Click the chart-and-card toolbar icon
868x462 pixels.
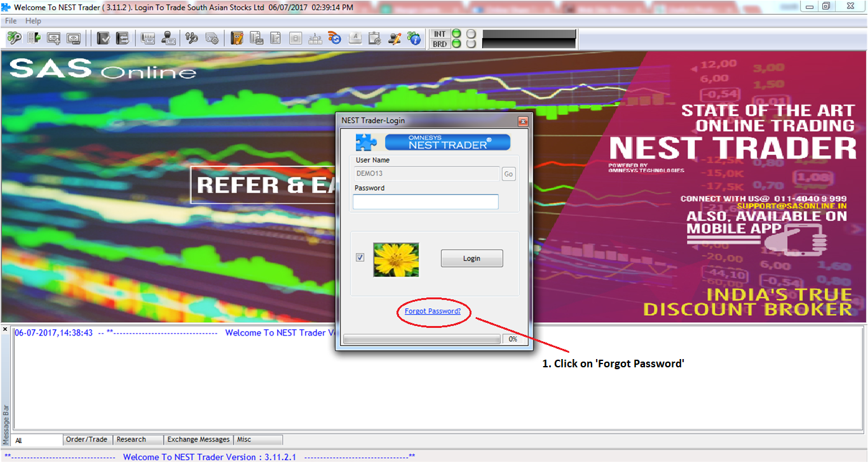coord(148,38)
